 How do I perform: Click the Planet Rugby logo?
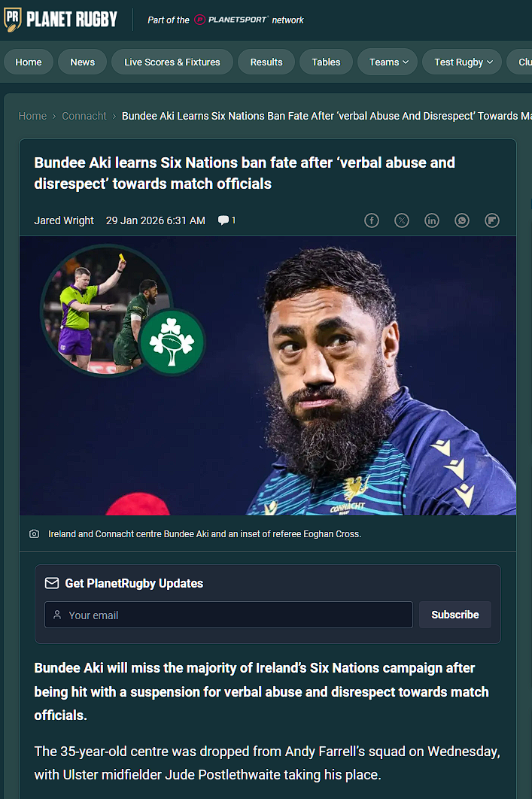tap(61, 20)
